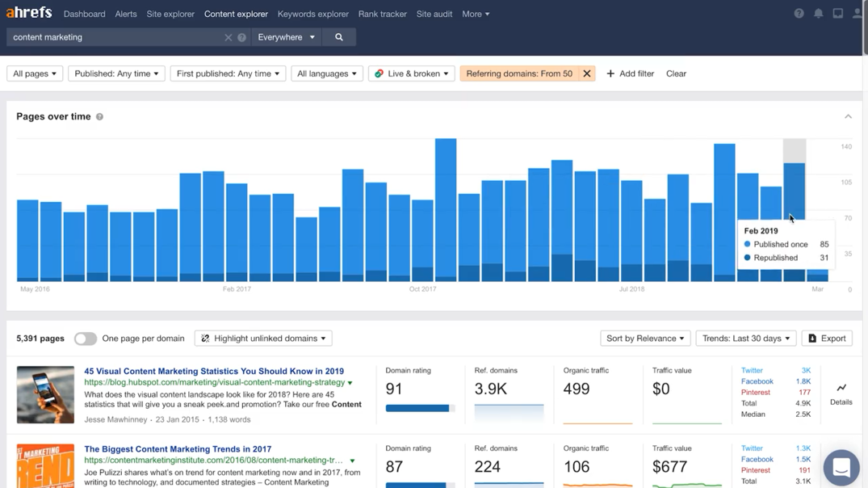Click the display icon in header

837,14
